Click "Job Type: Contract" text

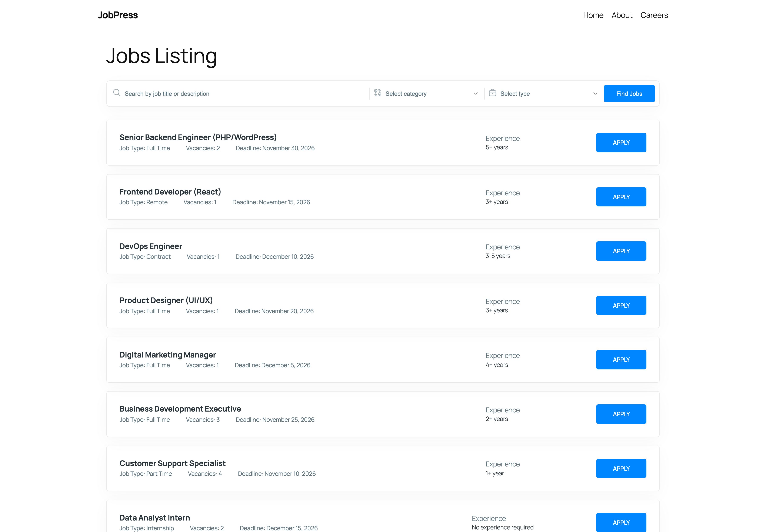(x=145, y=257)
